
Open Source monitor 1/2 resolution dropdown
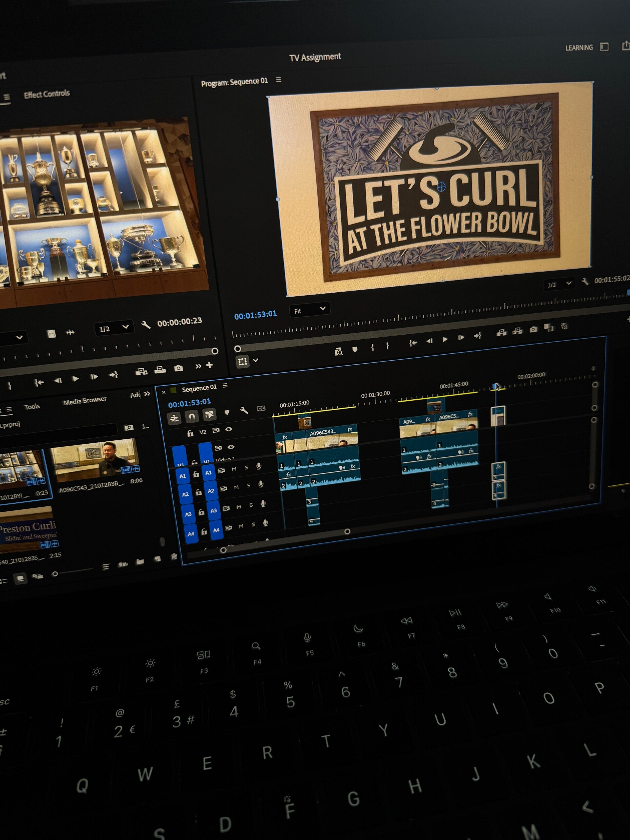point(114,328)
